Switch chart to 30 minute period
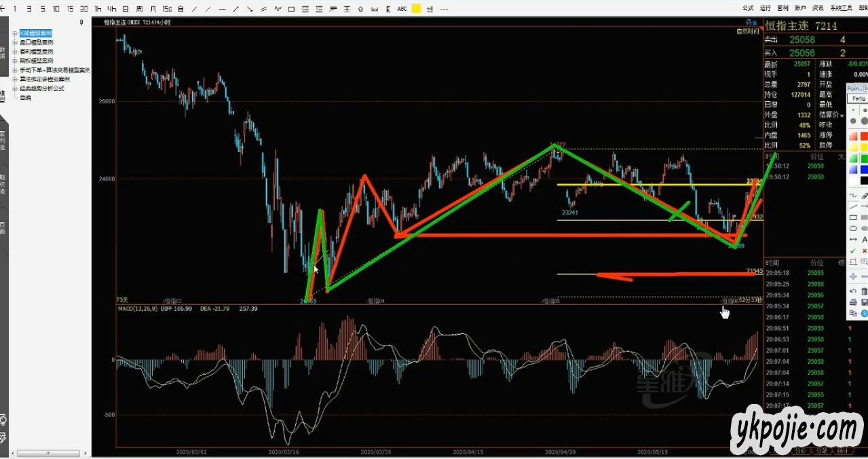The height and width of the screenshot is (459, 868). point(83,9)
